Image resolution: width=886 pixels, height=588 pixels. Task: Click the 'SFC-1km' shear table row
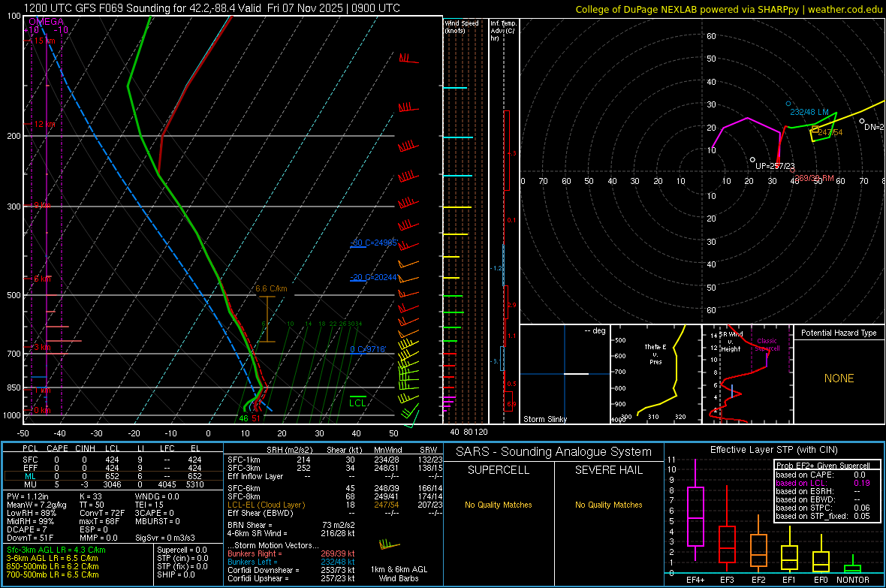[x=335, y=460]
